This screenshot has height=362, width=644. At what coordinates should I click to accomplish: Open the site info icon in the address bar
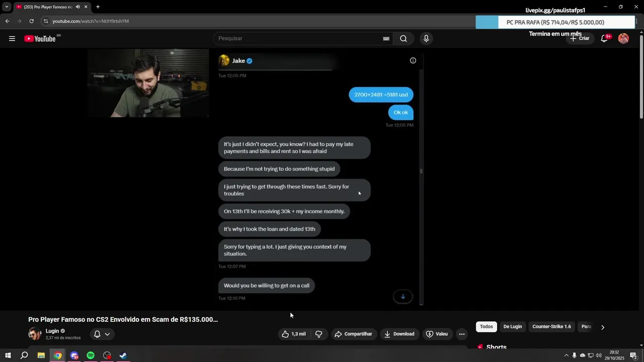pos(46,21)
